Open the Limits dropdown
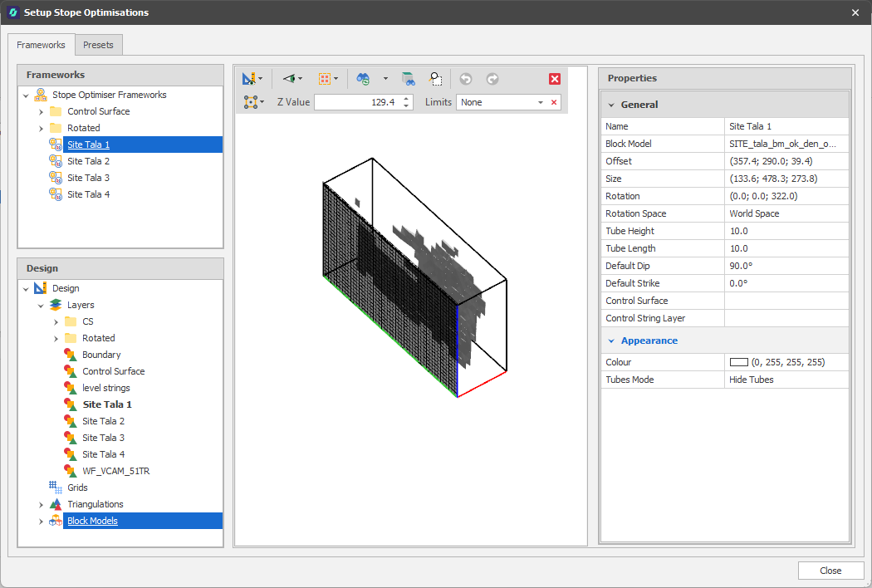 540,102
